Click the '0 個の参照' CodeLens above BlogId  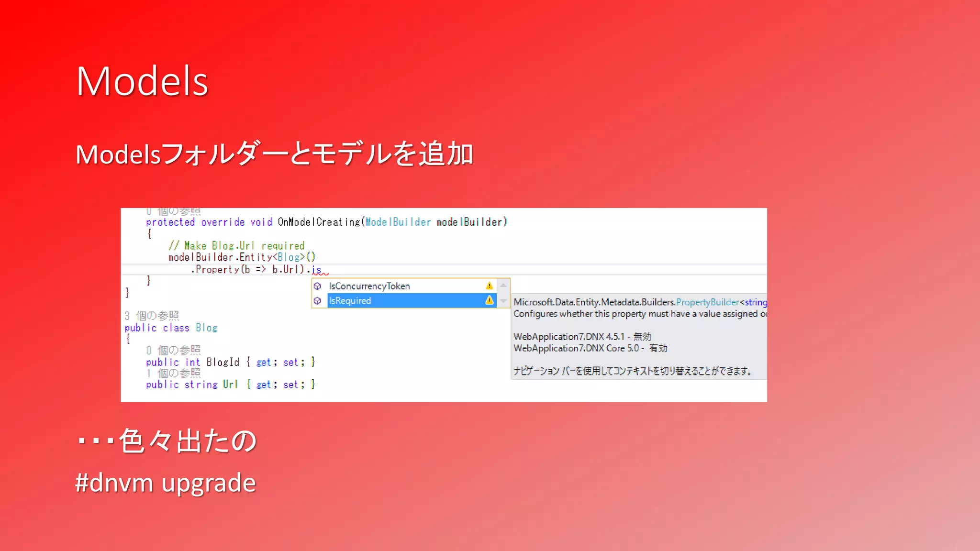pos(173,350)
